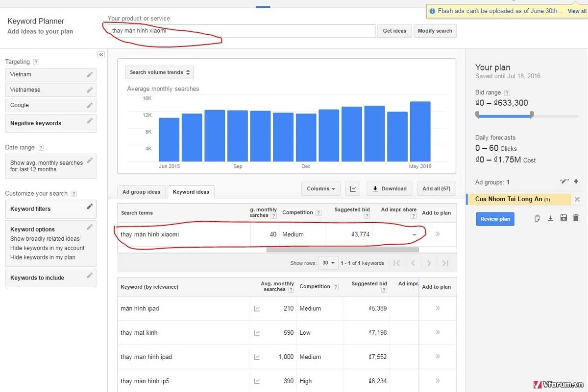Download plan arrow icon

(550, 218)
